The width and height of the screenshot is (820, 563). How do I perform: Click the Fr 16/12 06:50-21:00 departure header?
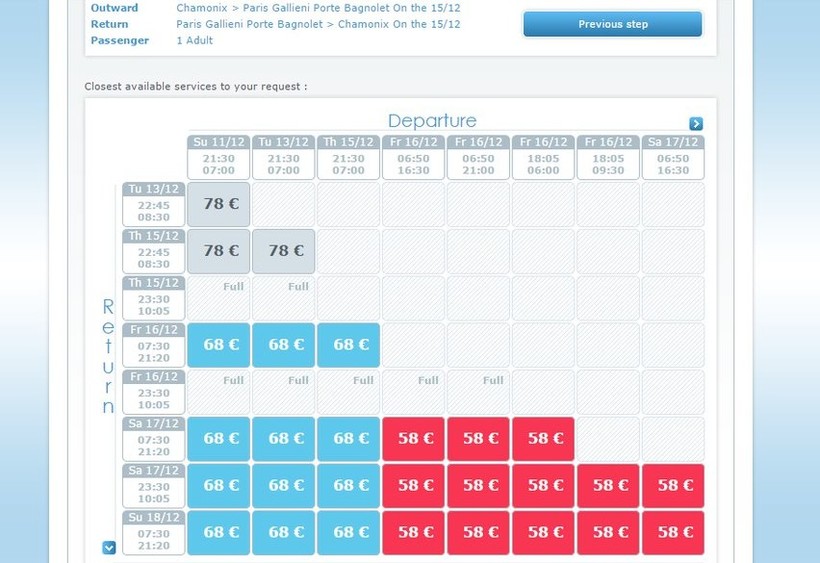[479, 157]
